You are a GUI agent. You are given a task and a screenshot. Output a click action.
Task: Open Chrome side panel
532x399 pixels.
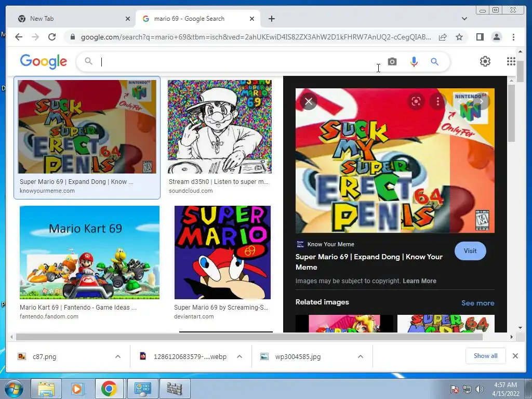pos(480,37)
